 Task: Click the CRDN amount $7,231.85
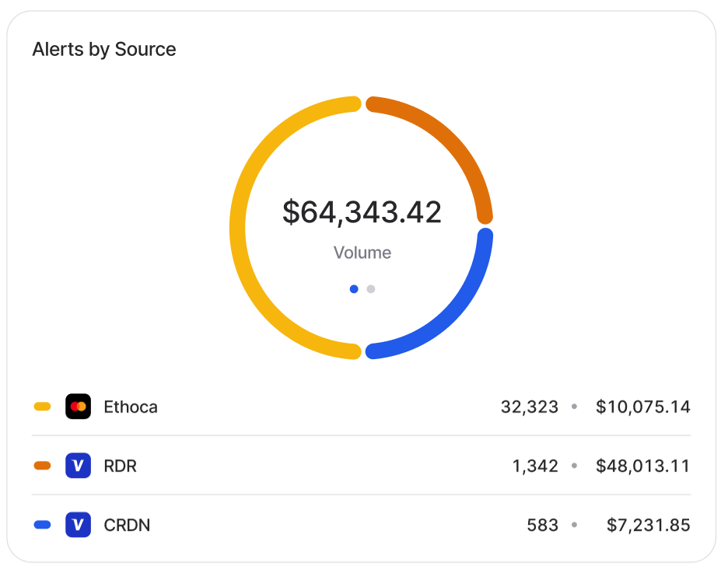648,525
